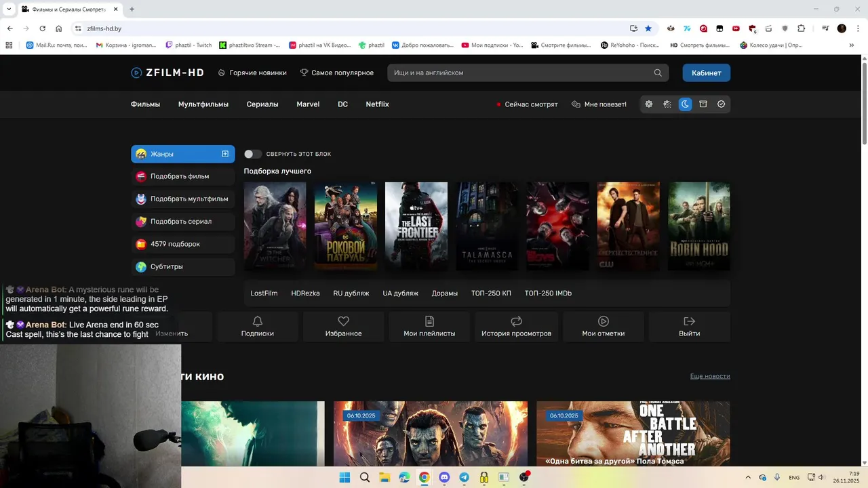Expand the Жанры sidebar item
The height and width of the screenshot is (488, 868).
tap(183, 154)
